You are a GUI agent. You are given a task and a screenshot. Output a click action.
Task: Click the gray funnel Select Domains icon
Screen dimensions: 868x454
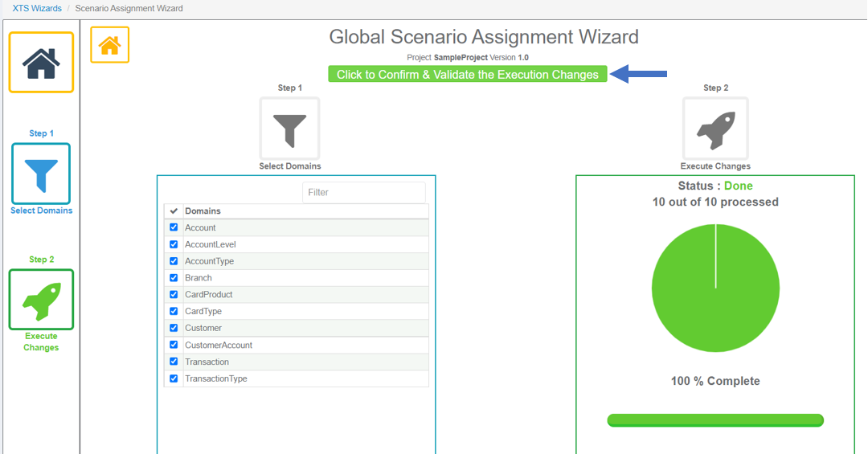pyautogui.click(x=289, y=129)
